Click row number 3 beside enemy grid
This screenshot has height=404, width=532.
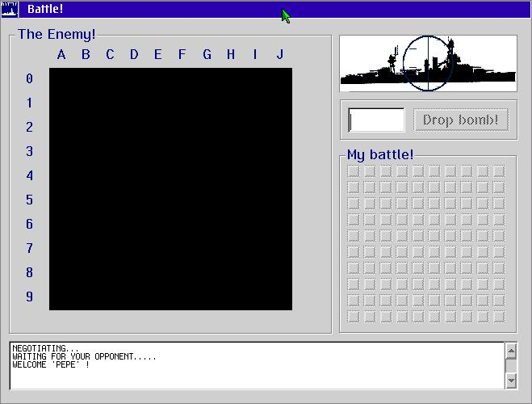[x=30, y=151]
